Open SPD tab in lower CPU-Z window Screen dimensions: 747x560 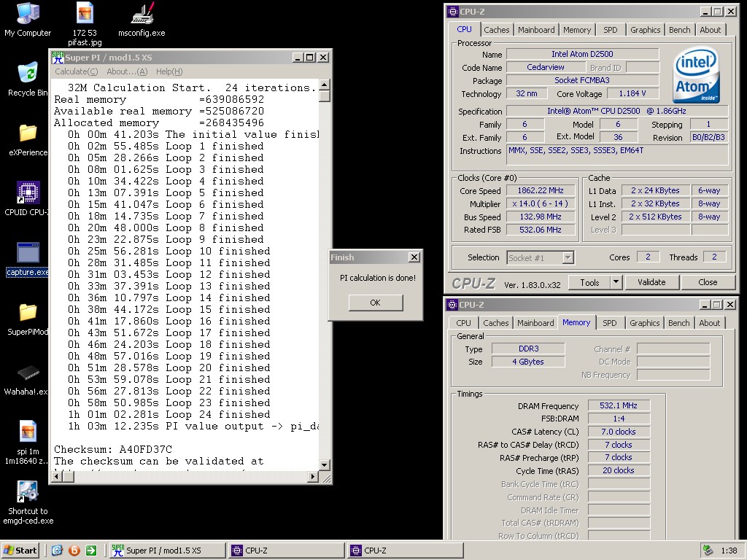(x=610, y=323)
